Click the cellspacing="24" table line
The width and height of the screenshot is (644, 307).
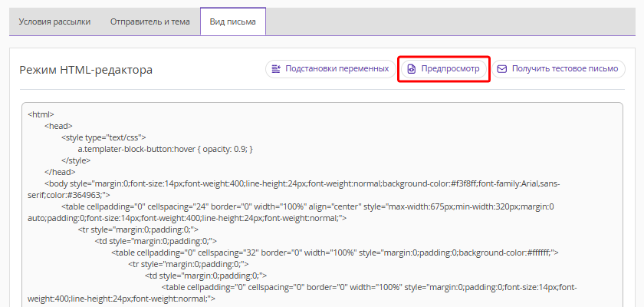pyautogui.click(x=291, y=213)
